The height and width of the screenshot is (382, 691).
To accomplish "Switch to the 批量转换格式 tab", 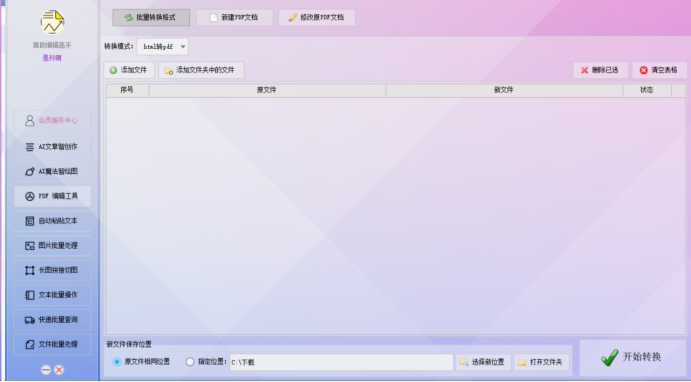I will (x=151, y=18).
